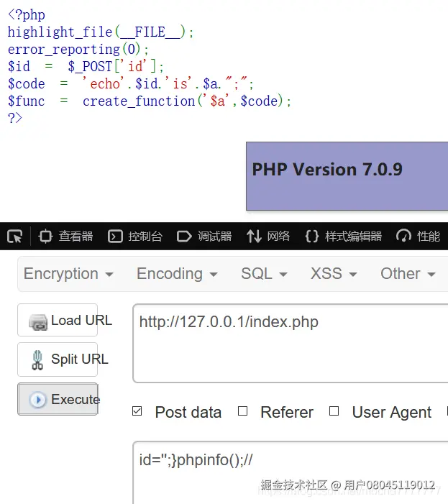The height and width of the screenshot is (504, 448).
Task: Focus the URL field with http://127.0.0.1/index.php
Action: [291, 343]
